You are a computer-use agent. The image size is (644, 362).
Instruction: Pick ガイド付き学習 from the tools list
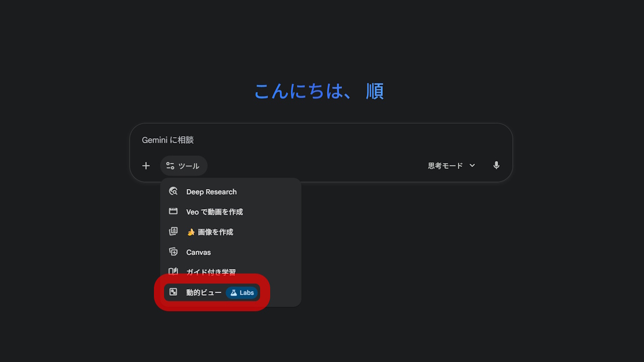pyautogui.click(x=211, y=272)
